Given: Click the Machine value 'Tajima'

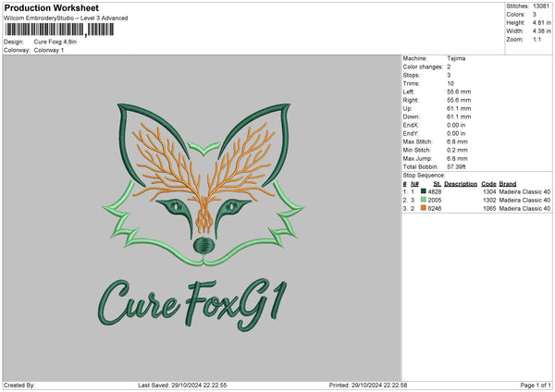Looking at the screenshot, I should point(456,58).
